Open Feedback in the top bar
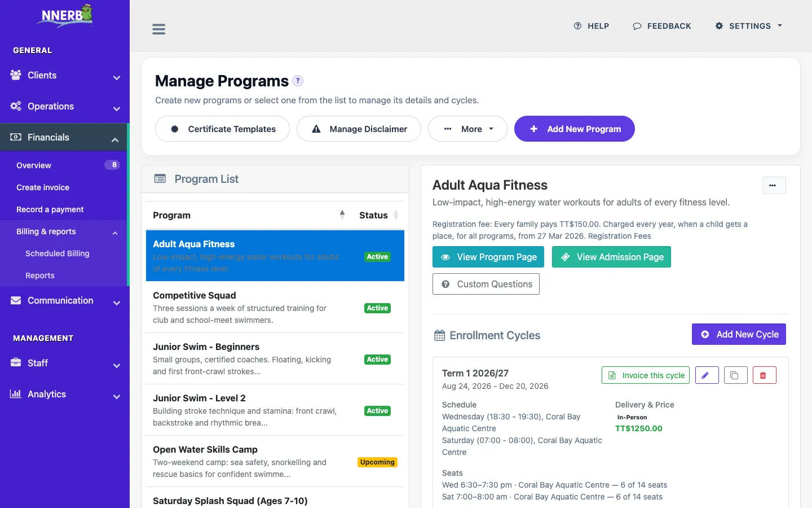The width and height of the screenshot is (812, 508). pyautogui.click(x=662, y=26)
